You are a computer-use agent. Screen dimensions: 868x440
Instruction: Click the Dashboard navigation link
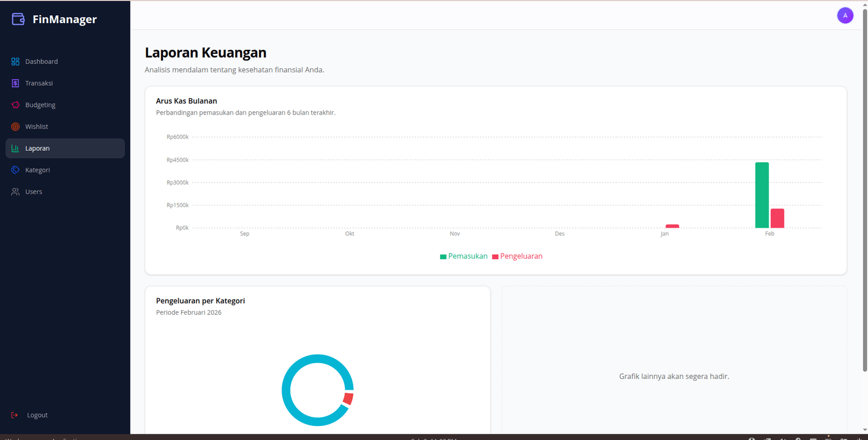point(41,61)
